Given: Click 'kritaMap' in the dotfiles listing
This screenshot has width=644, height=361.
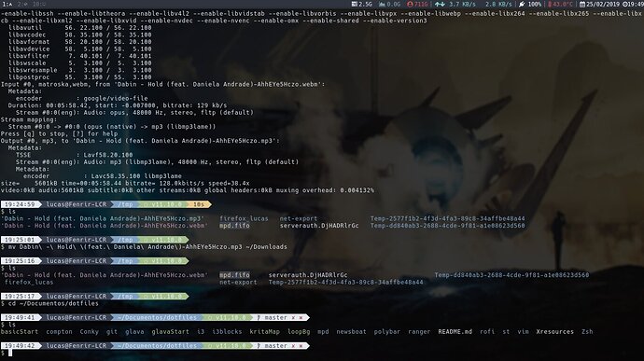Looking at the screenshot, I should [265, 332].
